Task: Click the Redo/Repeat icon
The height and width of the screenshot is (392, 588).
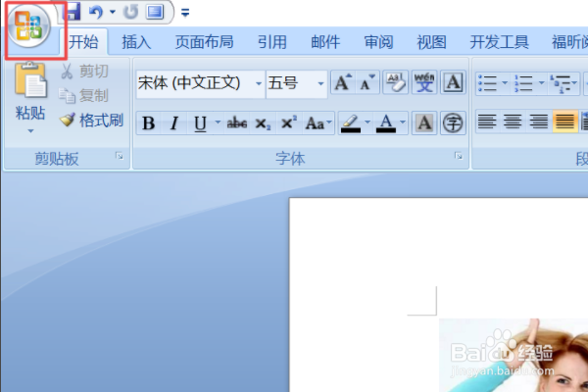Action: 130,12
